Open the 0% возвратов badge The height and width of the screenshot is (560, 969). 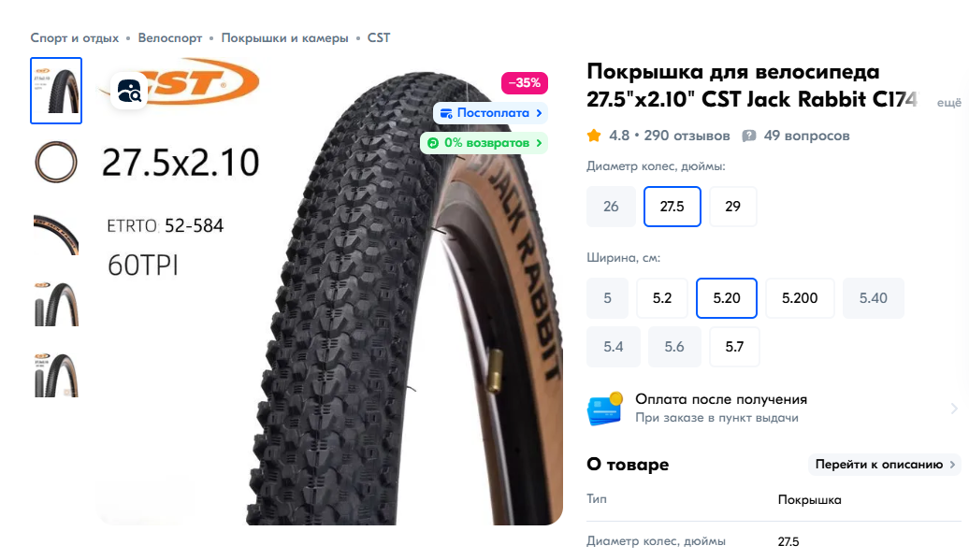(484, 143)
